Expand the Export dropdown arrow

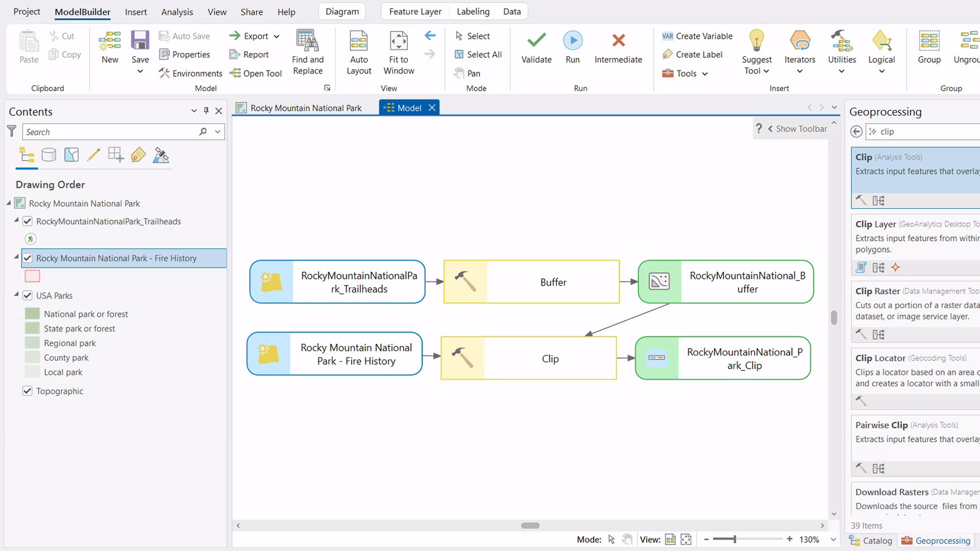point(277,36)
